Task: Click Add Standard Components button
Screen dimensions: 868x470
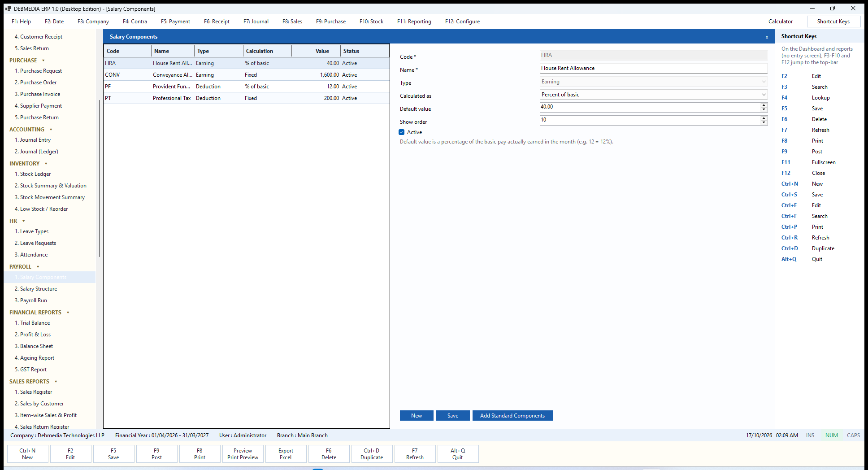Action: (512, 416)
